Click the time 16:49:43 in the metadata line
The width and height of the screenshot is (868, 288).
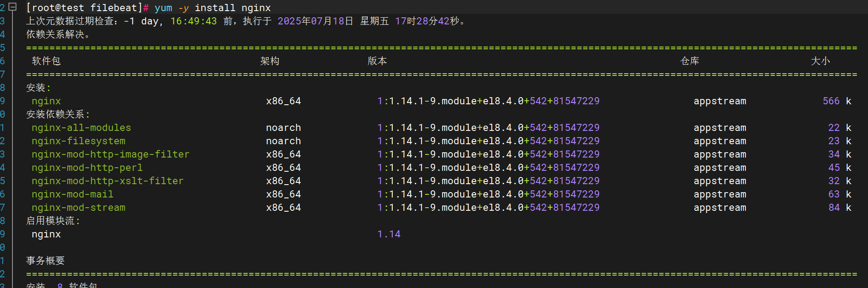pos(194,21)
